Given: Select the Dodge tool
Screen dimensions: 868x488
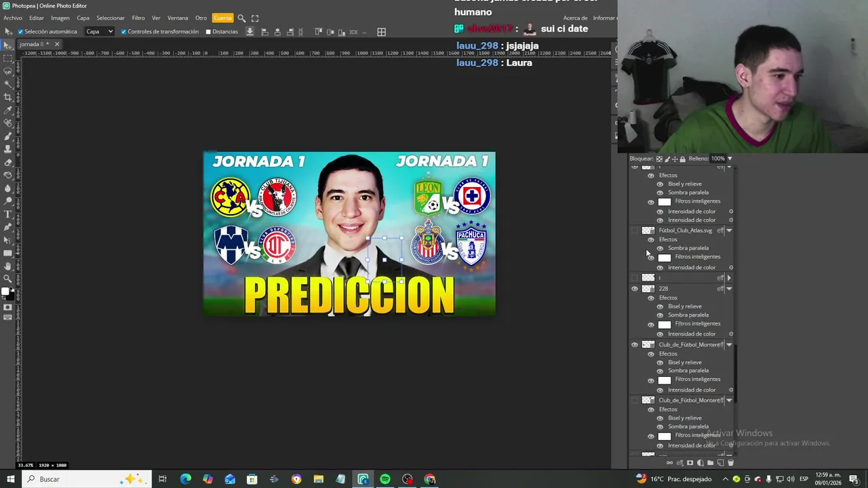Looking at the screenshot, I should tap(8, 201).
